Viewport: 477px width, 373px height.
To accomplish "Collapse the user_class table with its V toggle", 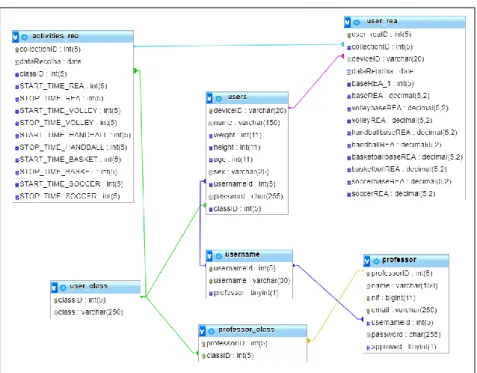I will [54, 287].
